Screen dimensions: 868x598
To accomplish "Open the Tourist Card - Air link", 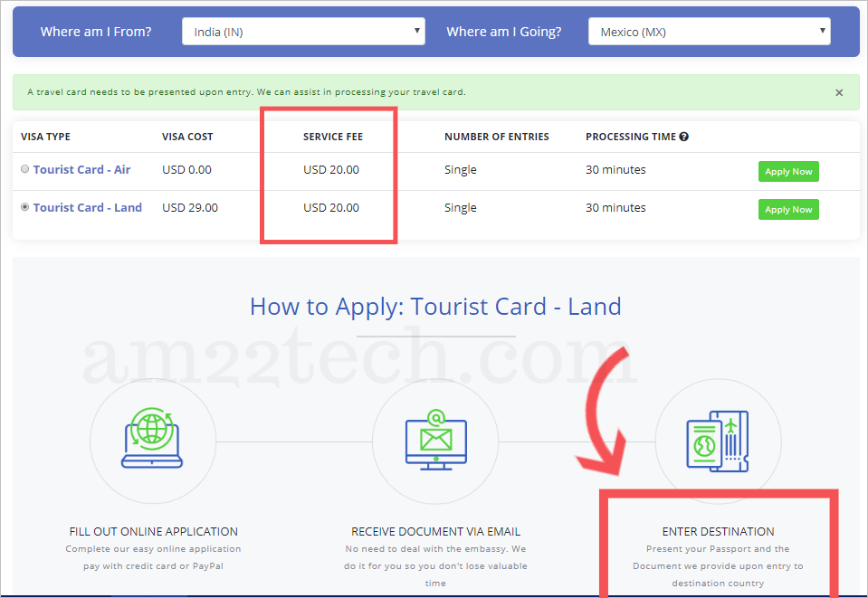I will [81, 169].
